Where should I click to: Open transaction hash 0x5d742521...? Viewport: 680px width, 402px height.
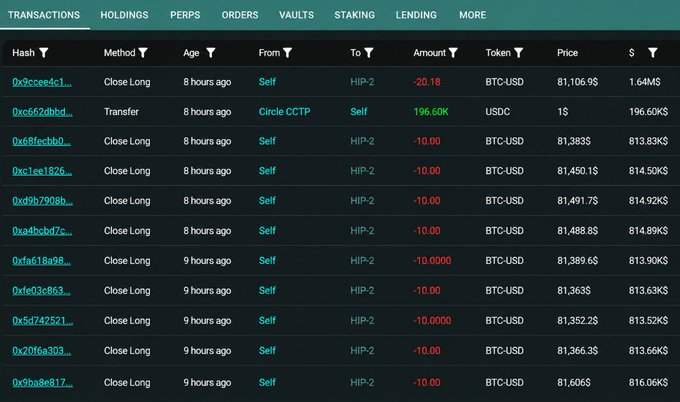[x=42, y=320]
